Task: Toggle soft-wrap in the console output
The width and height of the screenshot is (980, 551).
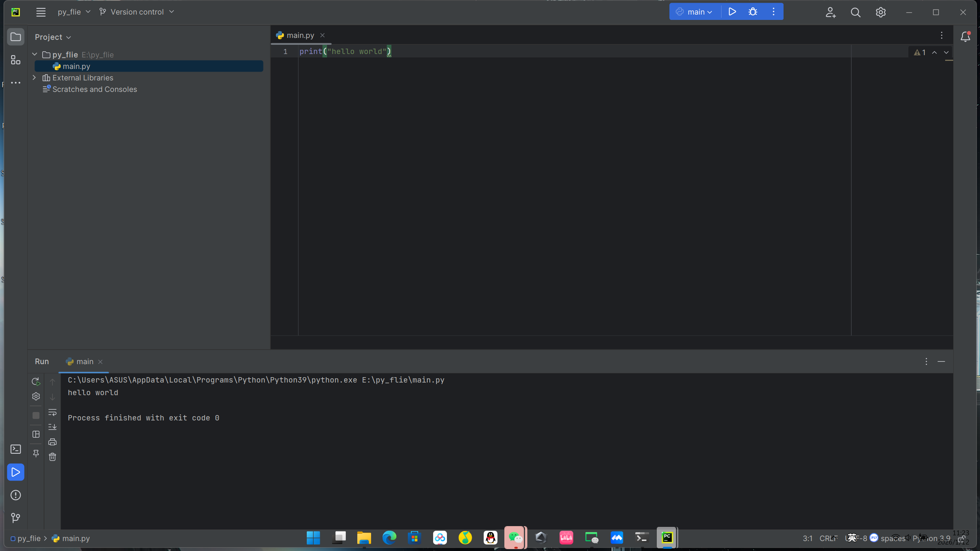Action: pyautogui.click(x=52, y=412)
